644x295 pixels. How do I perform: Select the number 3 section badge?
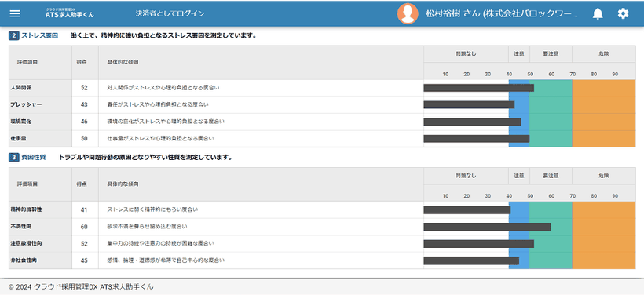tap(13, 157)
